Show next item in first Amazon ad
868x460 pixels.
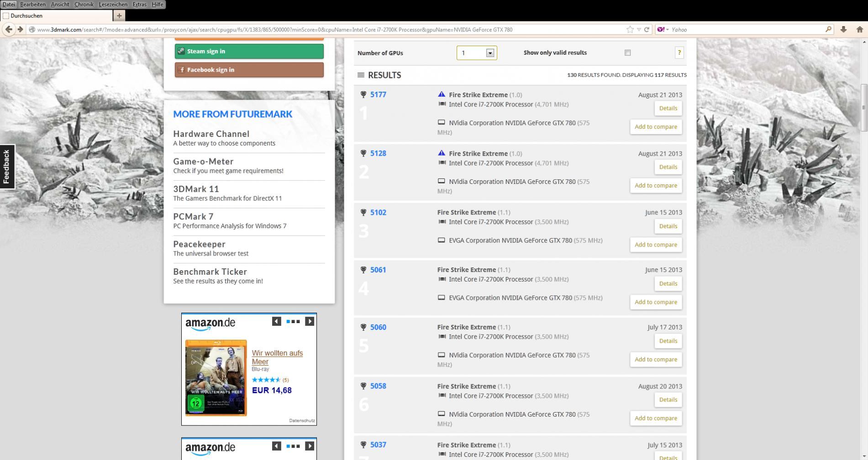click(x=310, y=321)
